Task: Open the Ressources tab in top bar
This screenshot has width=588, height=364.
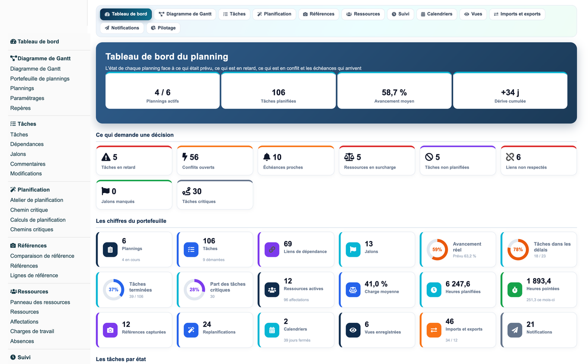Action: [363, 14]
